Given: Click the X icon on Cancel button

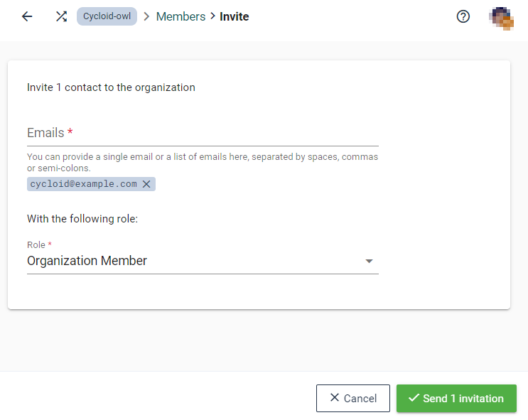Looking at the screenshot, I should point(335,398).
